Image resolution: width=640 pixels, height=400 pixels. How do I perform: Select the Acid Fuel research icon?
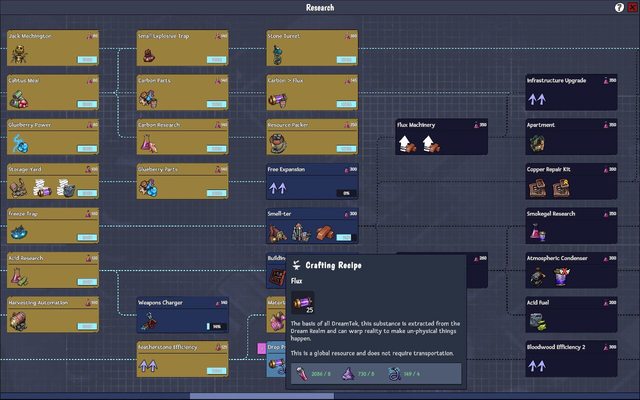tap(536, 320)
